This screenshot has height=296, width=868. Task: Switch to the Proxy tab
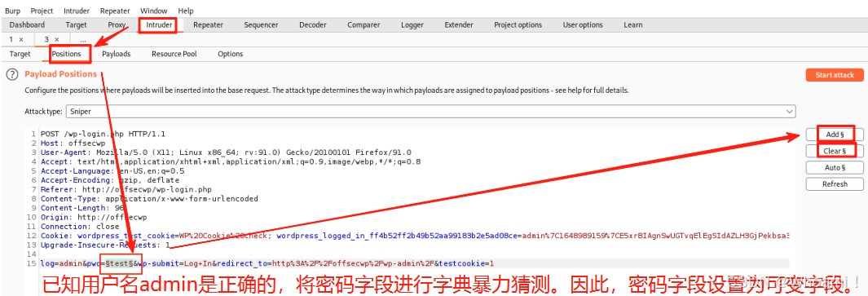tap(117, 25)
